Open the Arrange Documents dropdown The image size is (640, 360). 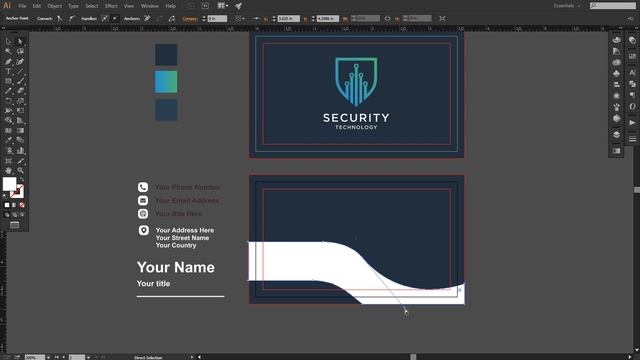[222, 6]
